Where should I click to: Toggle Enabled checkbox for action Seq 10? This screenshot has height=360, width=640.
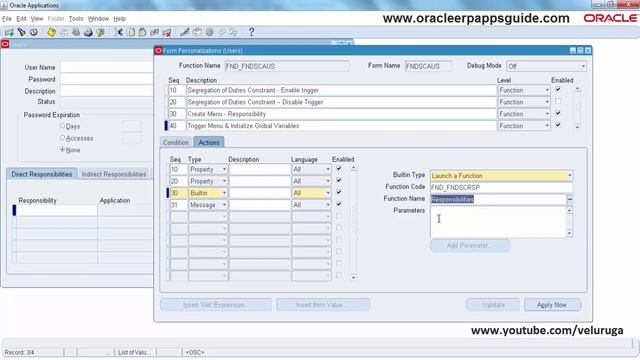point(339,169)
